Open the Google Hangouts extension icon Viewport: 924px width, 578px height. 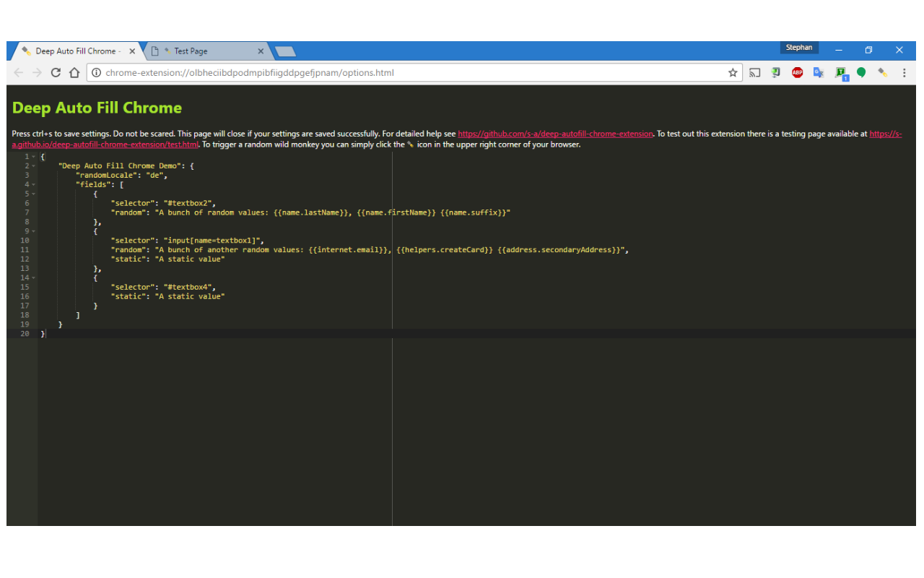pos(861,72)
